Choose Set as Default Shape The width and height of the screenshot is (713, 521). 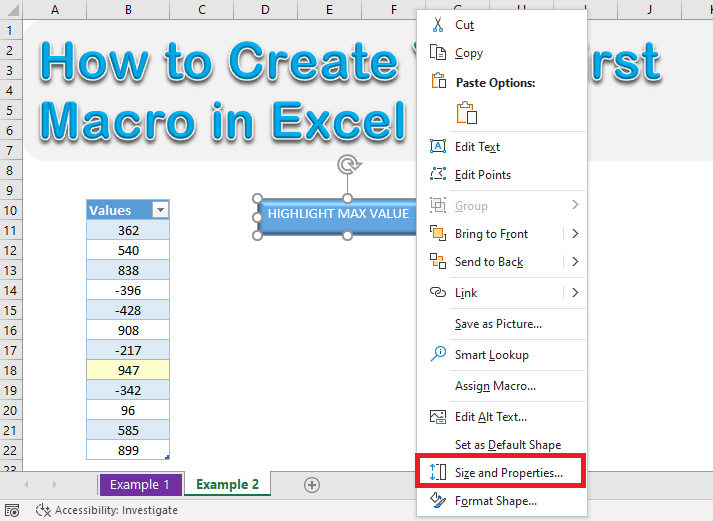click(502, 444)
